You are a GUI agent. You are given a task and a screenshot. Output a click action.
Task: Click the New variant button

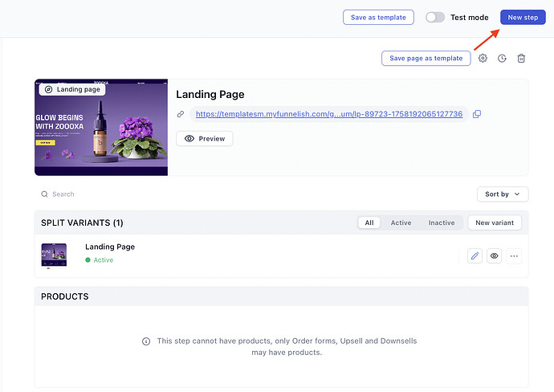495,223
